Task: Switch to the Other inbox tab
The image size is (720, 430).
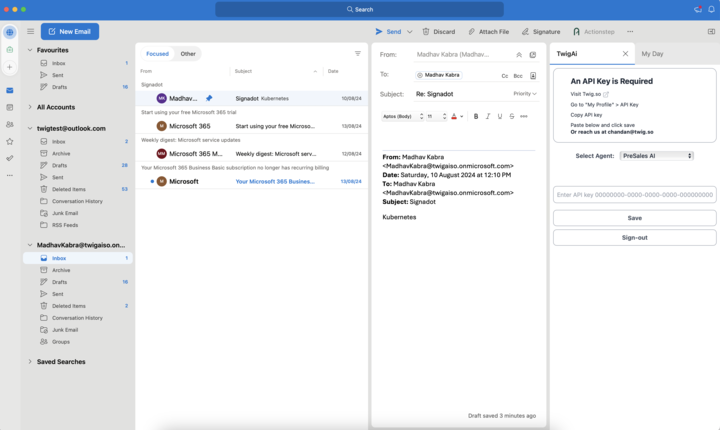Action: click(188, 54)
